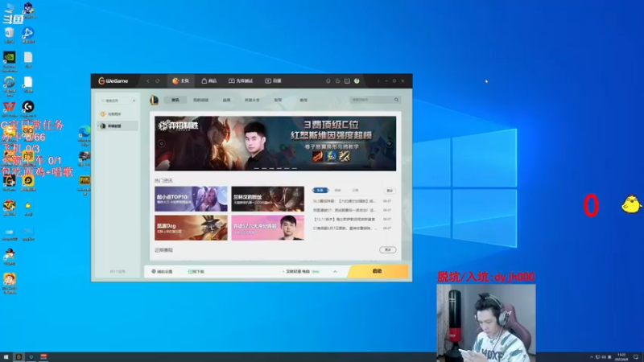644x362 pixels.
Task: Click the yellow chick overlay icon
Action: tap(631, 204)
